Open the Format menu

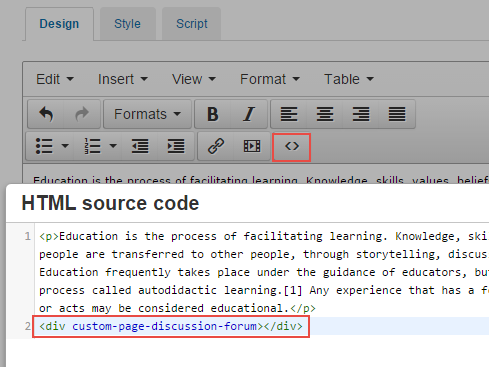click(270, 79)
